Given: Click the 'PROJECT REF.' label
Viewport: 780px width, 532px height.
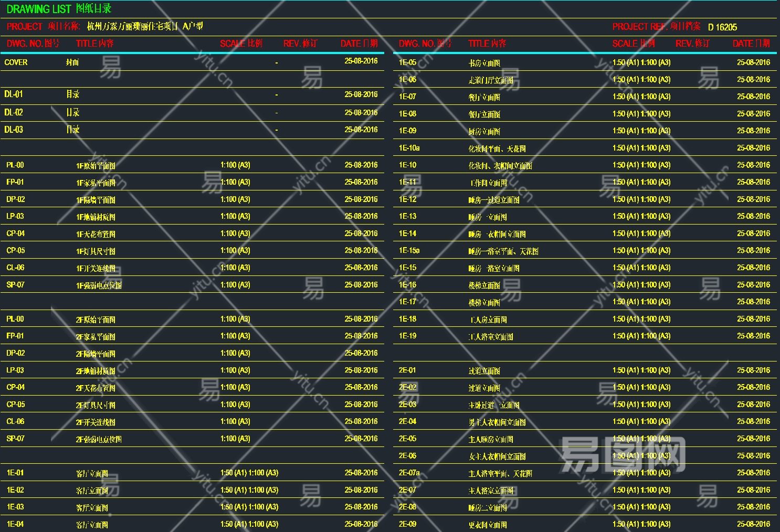Looking at the screenshot, I should click(x=639, y=26).
